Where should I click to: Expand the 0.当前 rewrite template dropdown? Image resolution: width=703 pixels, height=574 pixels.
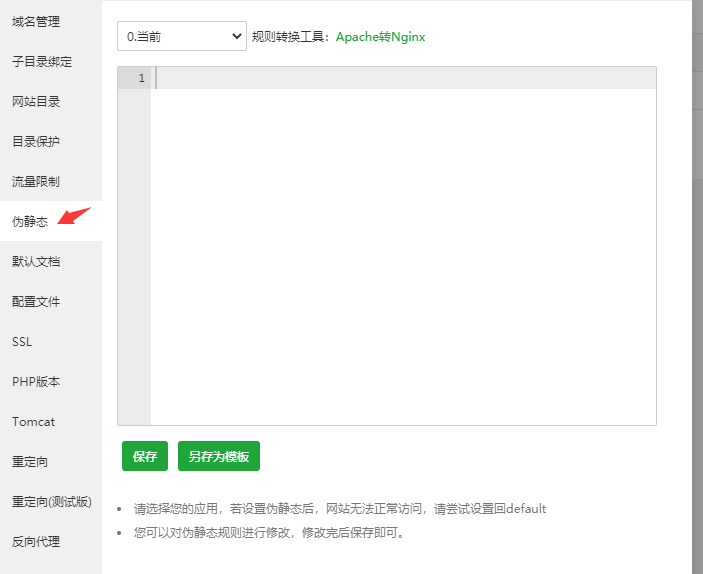point(182,36)
